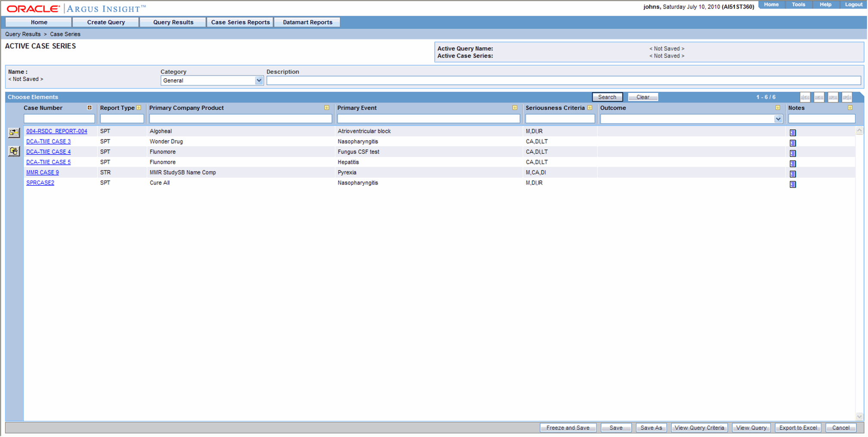The height and width of the screenshot is (437, 868).
Task: Open the Category dropdown showing General
Action: [212, 80]
